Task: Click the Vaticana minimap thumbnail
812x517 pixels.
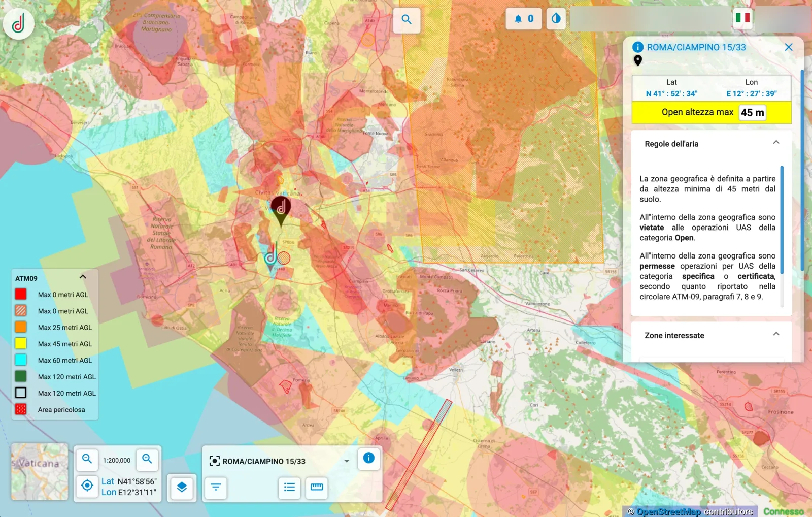Action: [40, 472]
